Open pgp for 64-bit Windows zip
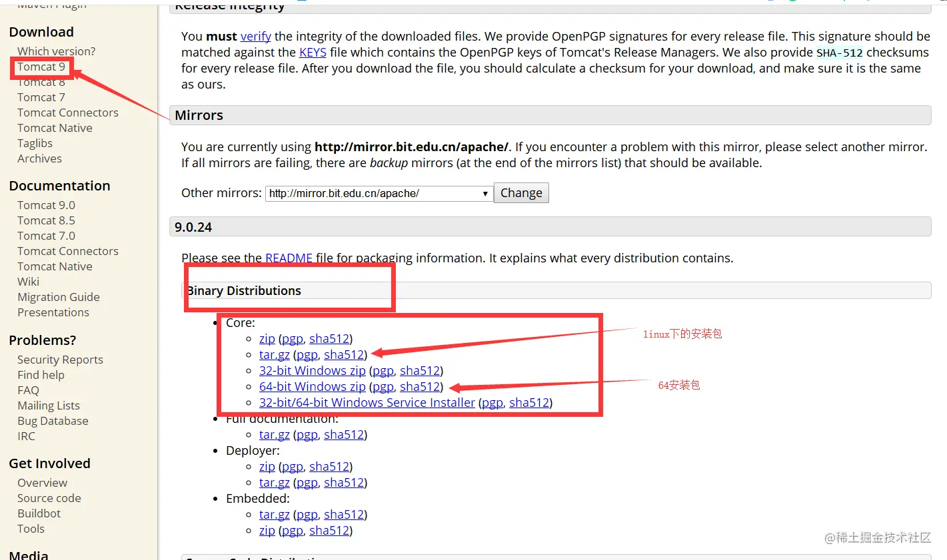947x560 pixels. click(383, 387)
